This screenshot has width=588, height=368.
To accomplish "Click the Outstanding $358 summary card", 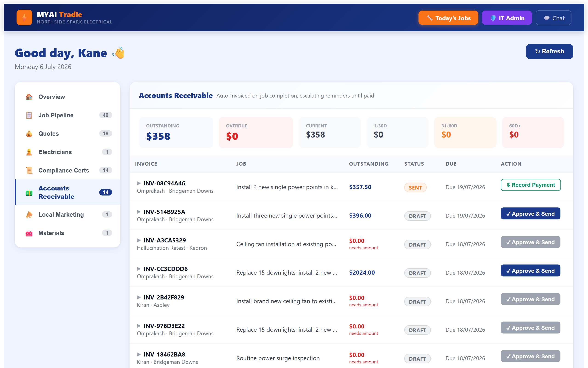I will 176,132.
